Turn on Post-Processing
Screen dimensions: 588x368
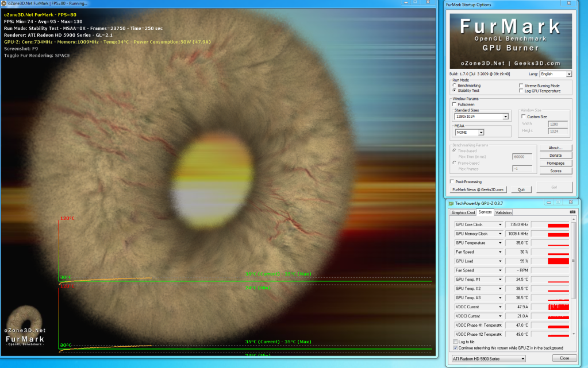click(x=452, y=182)
